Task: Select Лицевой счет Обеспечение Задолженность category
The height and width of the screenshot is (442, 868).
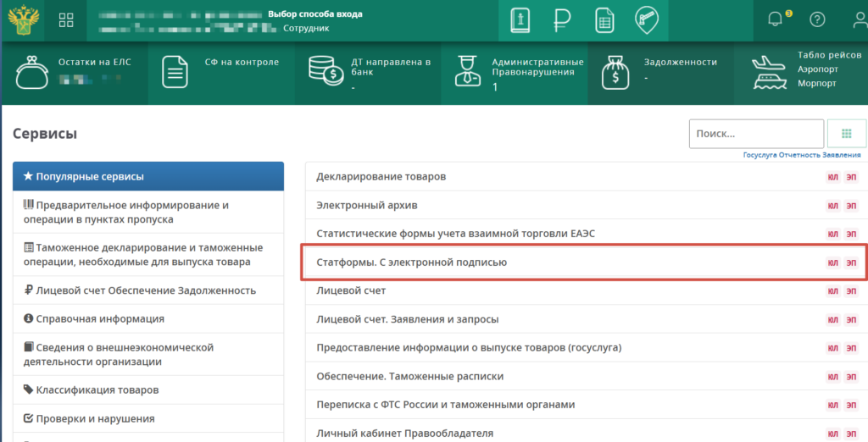Action: click(x=148, y=290)
